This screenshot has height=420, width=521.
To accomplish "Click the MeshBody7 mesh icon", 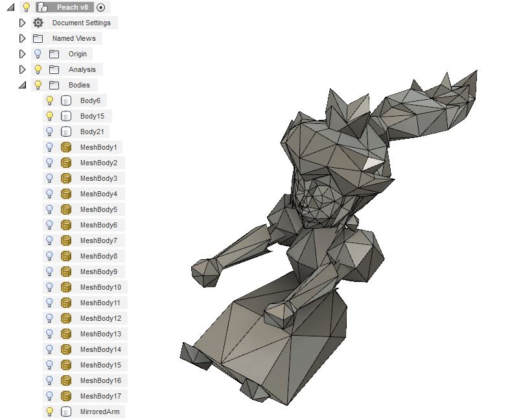I will [x=66, y=240].
